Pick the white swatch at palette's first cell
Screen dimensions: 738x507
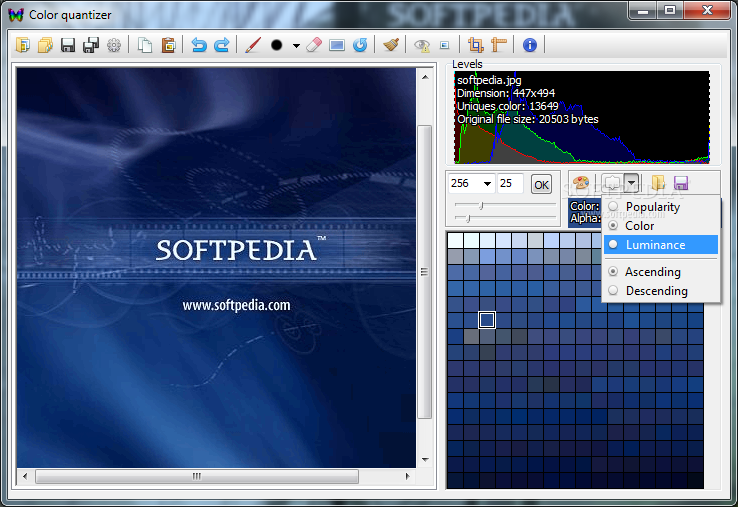click(x=455, y=240)
